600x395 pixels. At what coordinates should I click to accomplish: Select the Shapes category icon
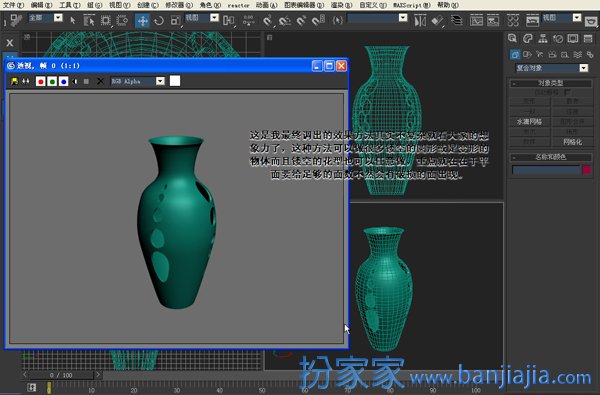pos(527,54)
